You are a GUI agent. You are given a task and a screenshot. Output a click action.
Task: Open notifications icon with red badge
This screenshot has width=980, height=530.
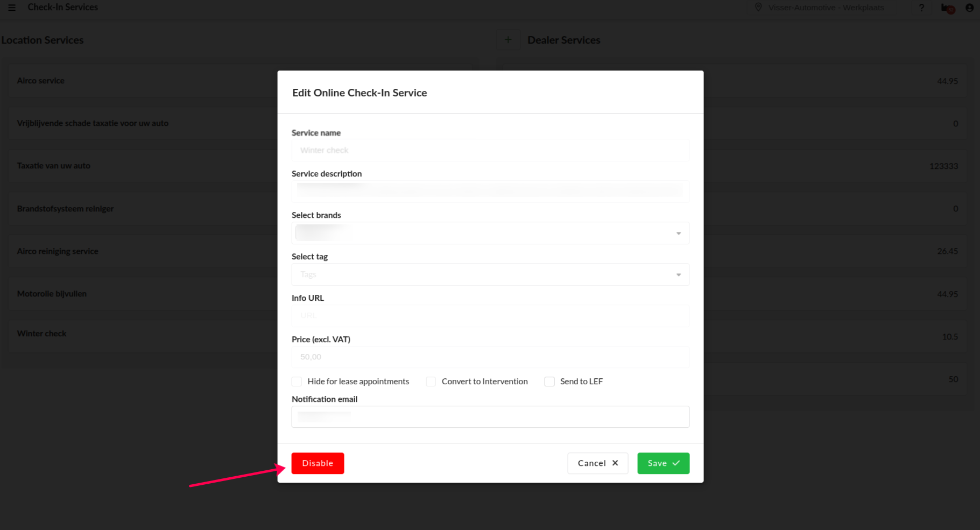coord(947,8)
